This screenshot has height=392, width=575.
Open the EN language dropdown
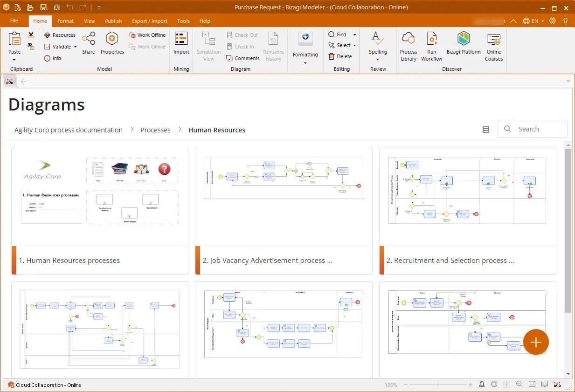534,21
